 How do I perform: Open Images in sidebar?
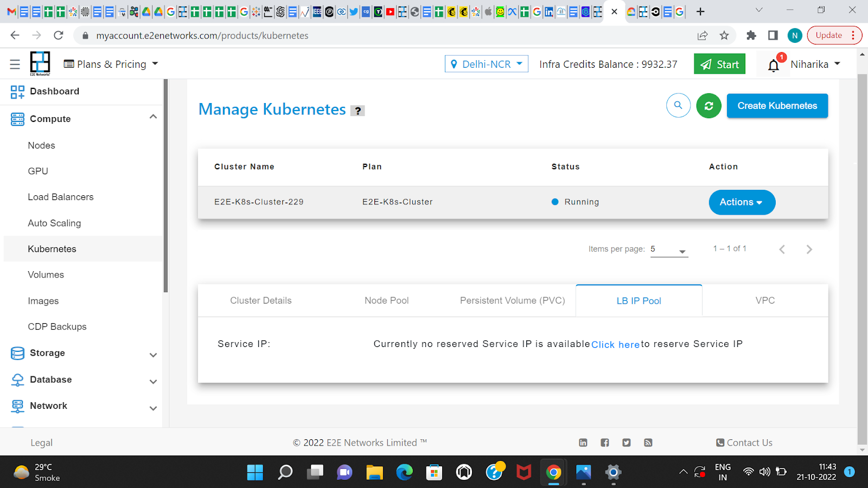coord(43,301)
